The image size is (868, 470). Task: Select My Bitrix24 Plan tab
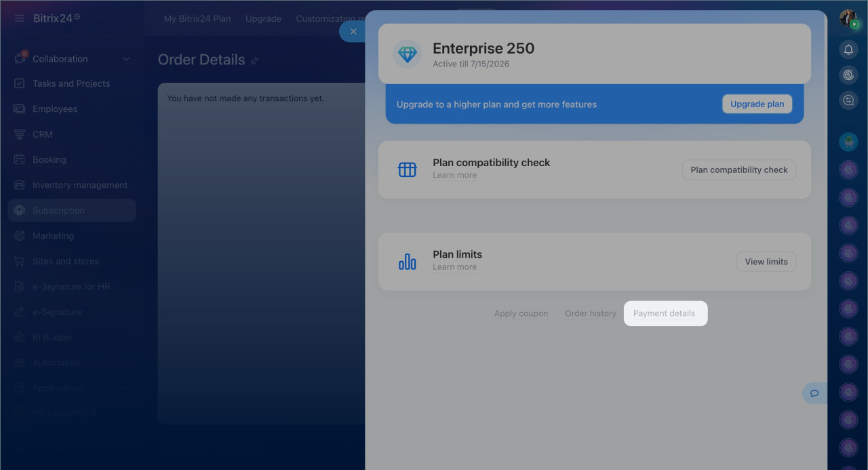(x=197, y=19)
